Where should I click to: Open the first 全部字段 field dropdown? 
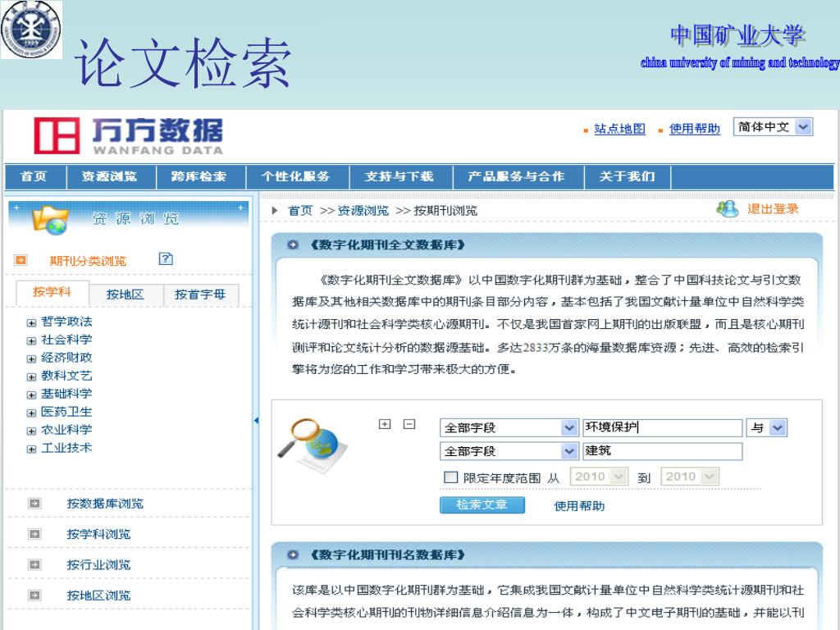coord(509,427)
